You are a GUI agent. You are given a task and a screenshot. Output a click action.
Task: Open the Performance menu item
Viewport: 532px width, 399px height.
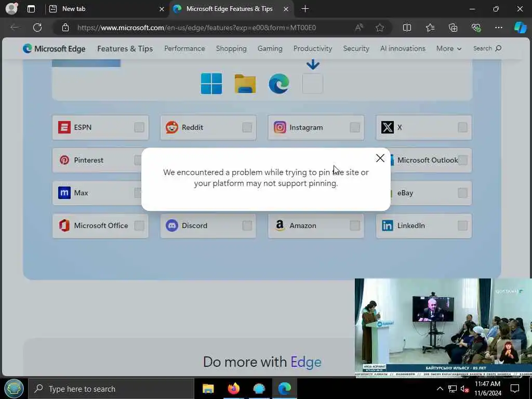click(184, 48)
